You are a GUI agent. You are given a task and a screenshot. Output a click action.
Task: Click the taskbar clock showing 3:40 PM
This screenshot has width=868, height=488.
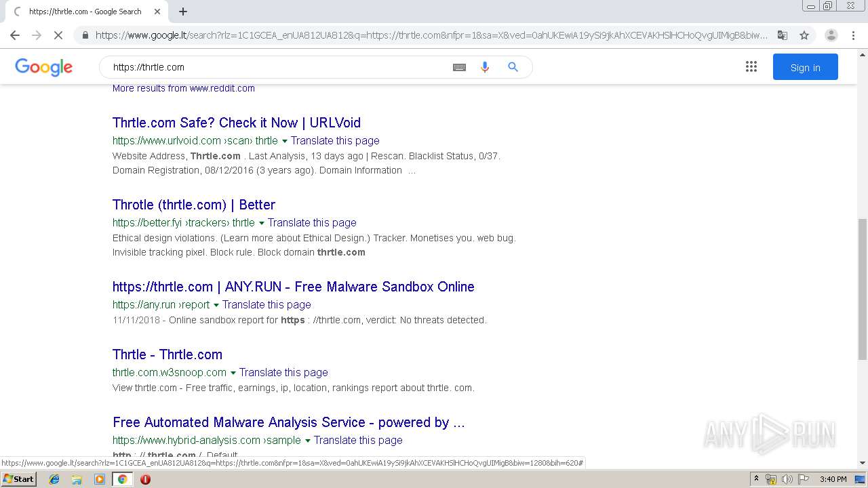click(x=833, y=479)
